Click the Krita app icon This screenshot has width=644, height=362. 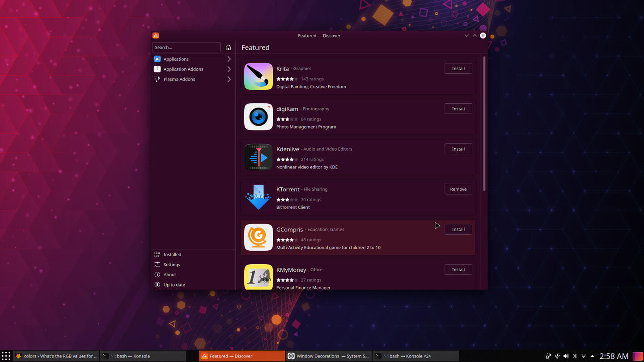(258, 76)
